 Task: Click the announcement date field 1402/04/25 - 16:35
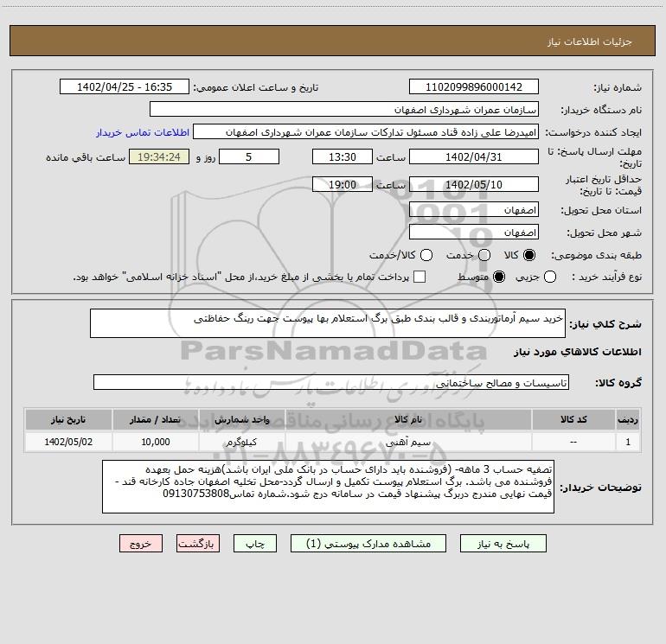[125, 86]
